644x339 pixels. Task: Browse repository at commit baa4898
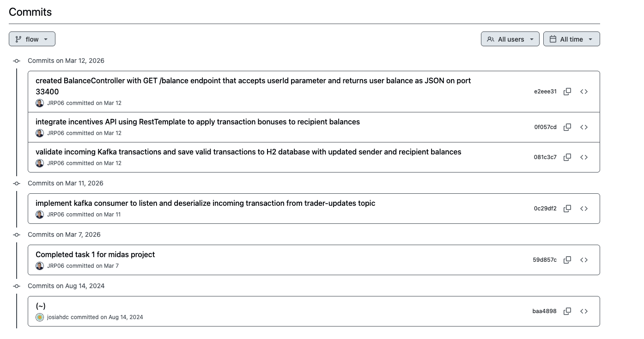coord(584,311)
